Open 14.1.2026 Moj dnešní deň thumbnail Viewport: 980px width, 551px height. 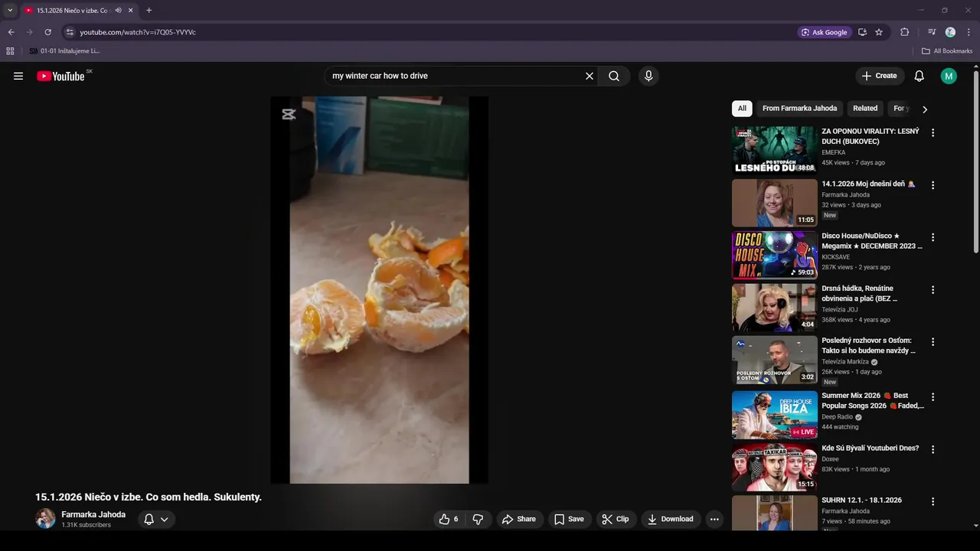tap(774, 203)
